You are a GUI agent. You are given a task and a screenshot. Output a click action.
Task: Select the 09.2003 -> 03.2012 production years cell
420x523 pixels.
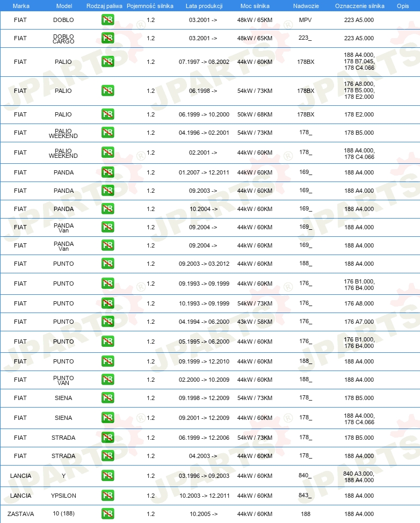point(204,264)
